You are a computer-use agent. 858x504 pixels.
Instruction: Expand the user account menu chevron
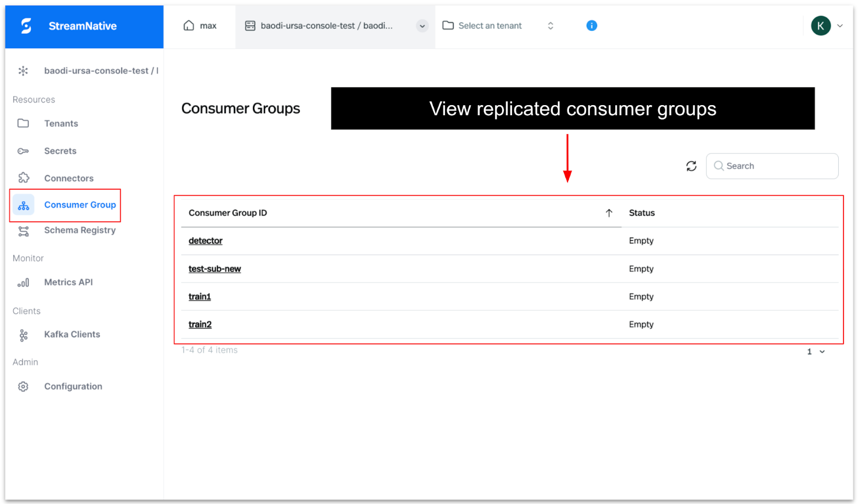(840, 26)
